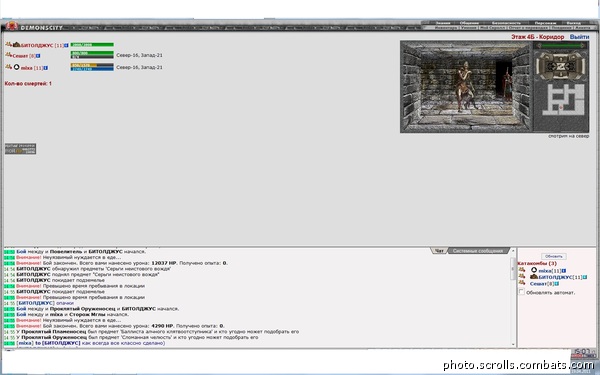The height and width of the screenshot is (375, 600).
Task: Click the standing monster in the corridor view
Action: tap(507, 85)
